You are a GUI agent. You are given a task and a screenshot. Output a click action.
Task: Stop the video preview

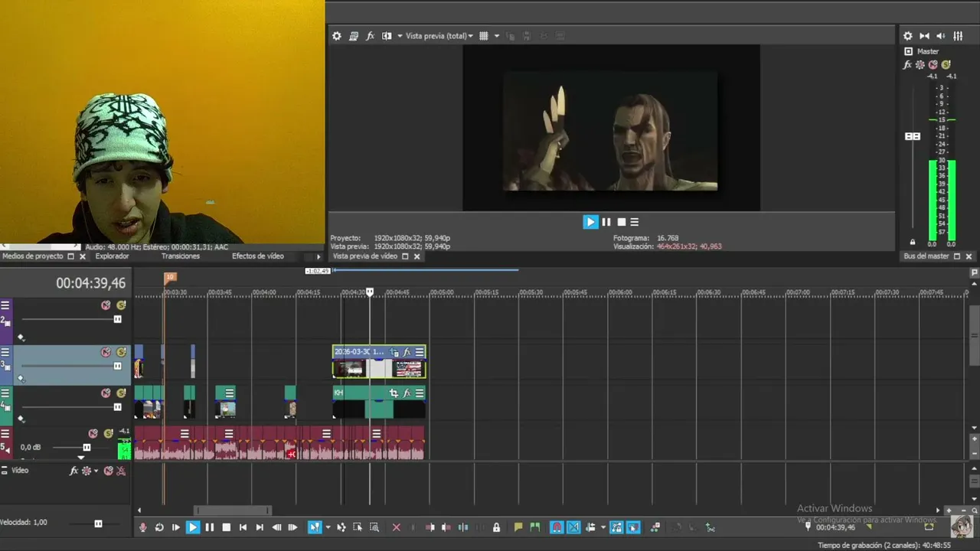[x=622, y=222]
